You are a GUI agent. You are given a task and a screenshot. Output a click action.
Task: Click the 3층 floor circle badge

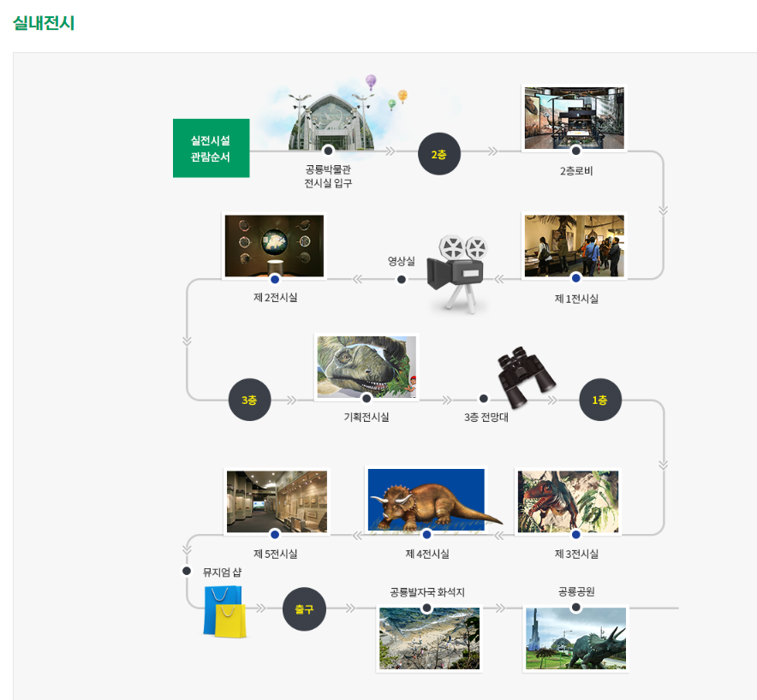click(249, 400)
